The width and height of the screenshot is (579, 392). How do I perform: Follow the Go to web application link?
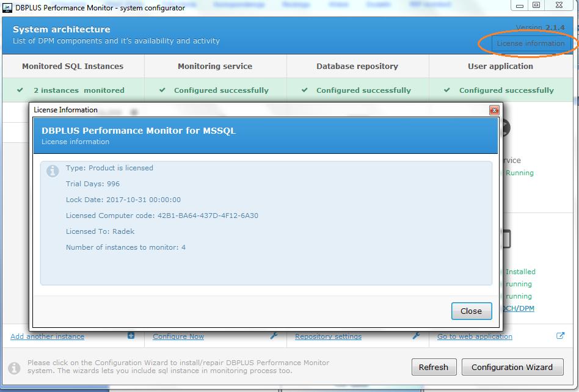coord(475,336)
